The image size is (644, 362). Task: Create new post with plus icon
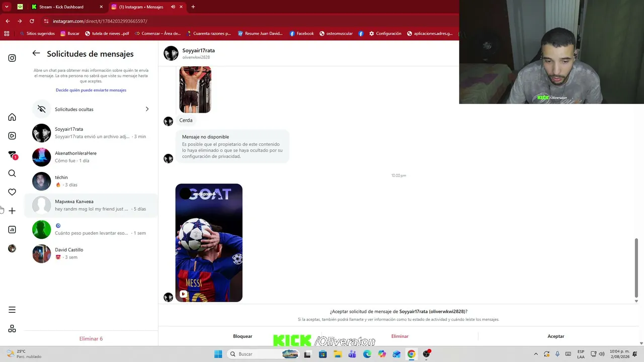(12, 211)
